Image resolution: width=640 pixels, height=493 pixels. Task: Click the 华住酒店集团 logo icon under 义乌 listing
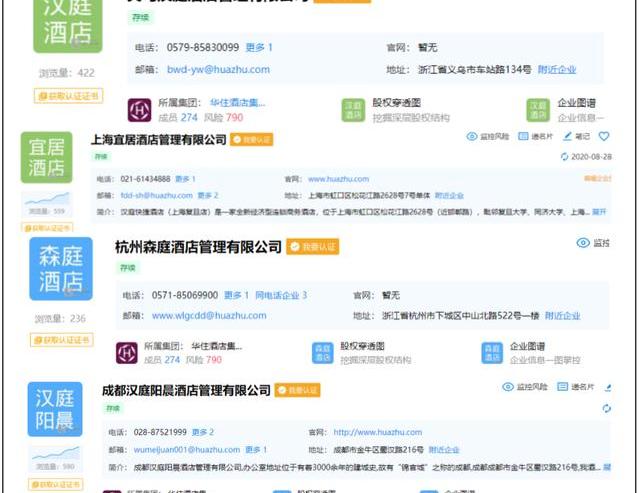[140, 109]
